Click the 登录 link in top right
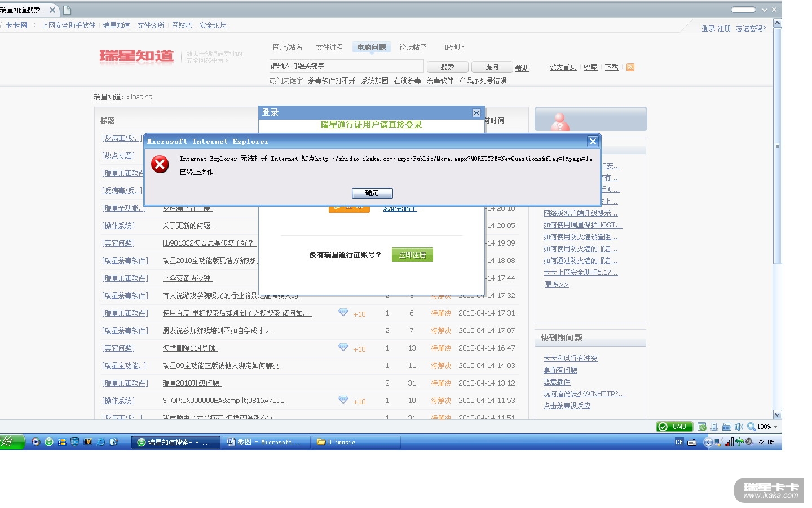 coord(708,29)
